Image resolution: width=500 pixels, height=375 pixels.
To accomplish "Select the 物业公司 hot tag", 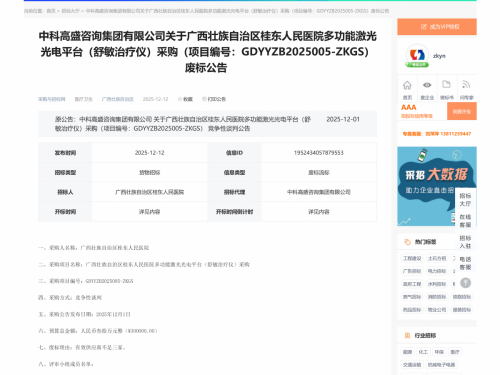I will coord(437,310).
